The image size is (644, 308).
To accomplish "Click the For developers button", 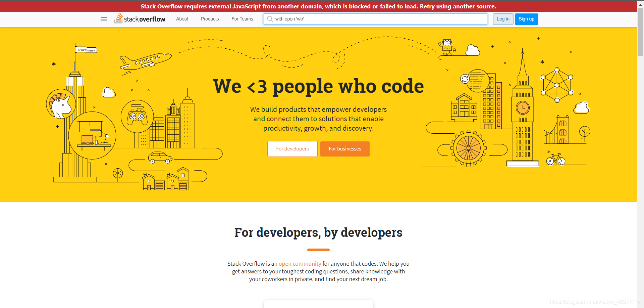I will (292, 149).
